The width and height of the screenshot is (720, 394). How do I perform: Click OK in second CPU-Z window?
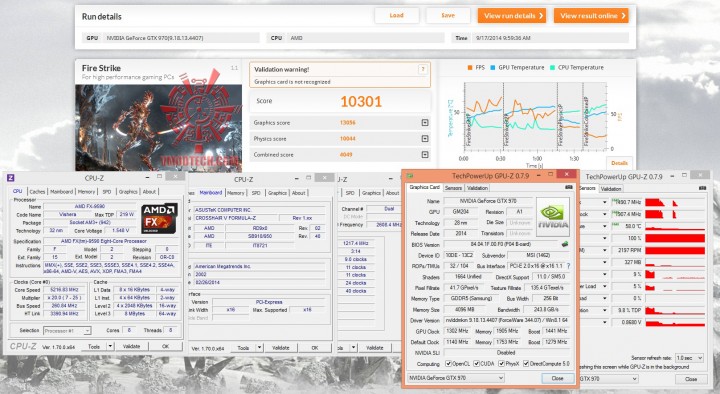[x=315, y=348]
